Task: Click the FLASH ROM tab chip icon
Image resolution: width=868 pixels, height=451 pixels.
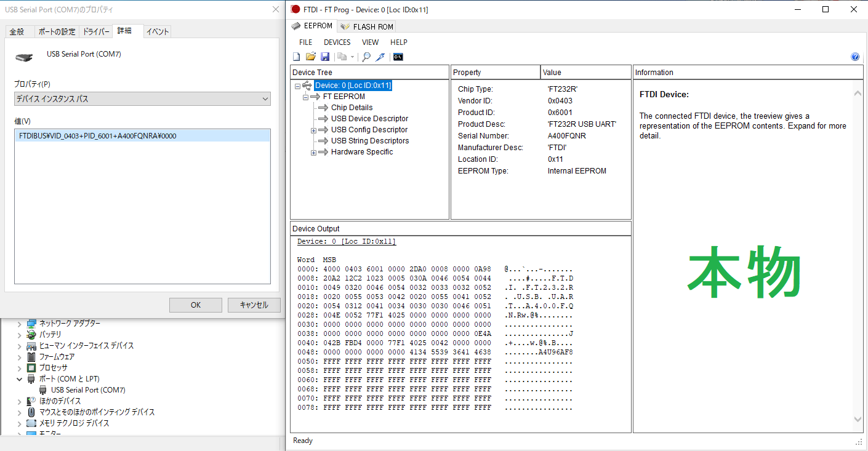Action: 345,27
